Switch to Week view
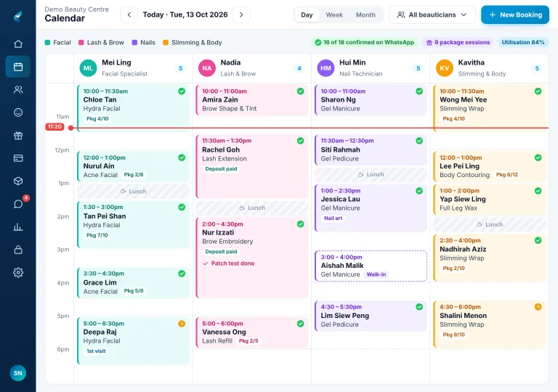The height and width of the screenshot is (392, 558). pos(334,15)
